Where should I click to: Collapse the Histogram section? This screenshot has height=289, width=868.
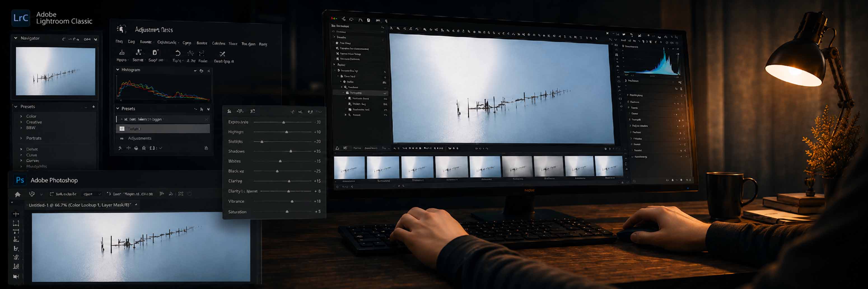tap(118, 70)
